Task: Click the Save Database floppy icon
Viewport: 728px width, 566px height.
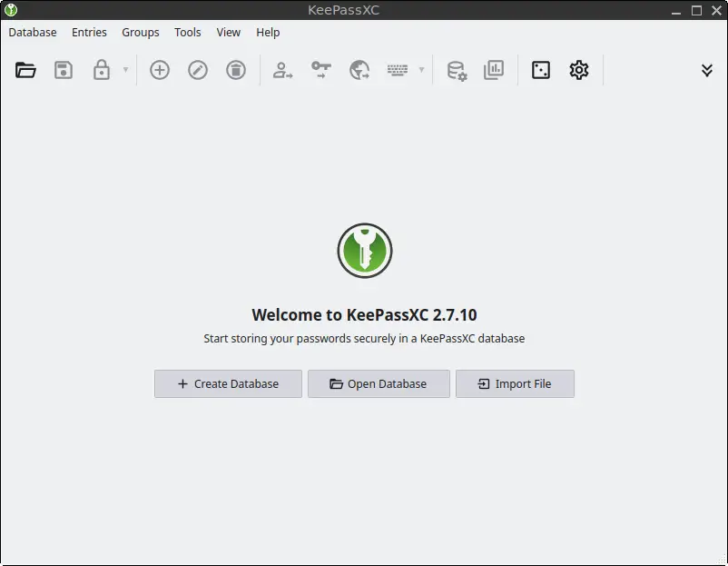Action: pos(64,70)
